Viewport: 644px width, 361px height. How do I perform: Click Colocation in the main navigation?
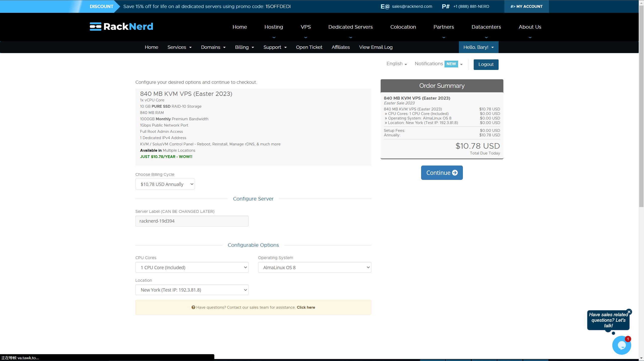pyautogui.click(x=403, y=27)
